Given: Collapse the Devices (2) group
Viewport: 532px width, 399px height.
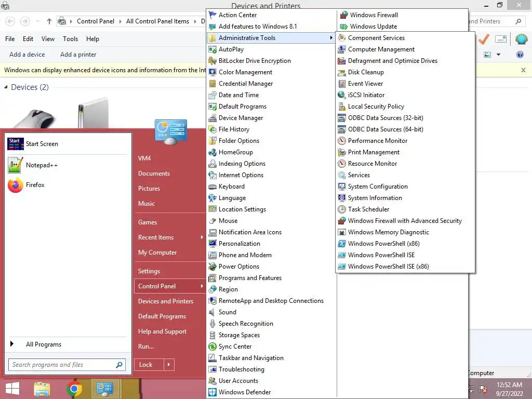Looking at the screenshot, I should tap(6, 87).
